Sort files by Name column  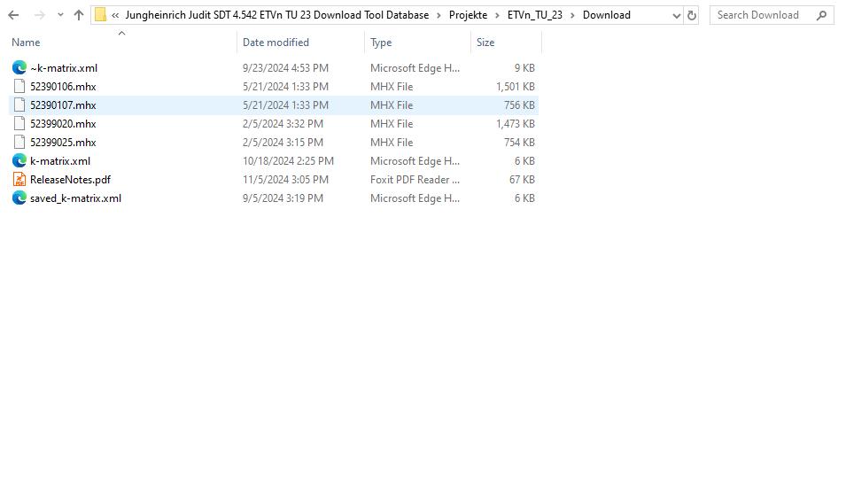pos(26,43)
